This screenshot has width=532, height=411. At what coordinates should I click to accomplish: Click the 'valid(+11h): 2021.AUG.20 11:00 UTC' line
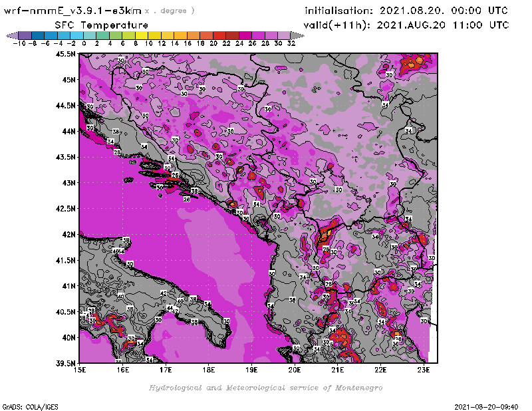tap(406, 25)
